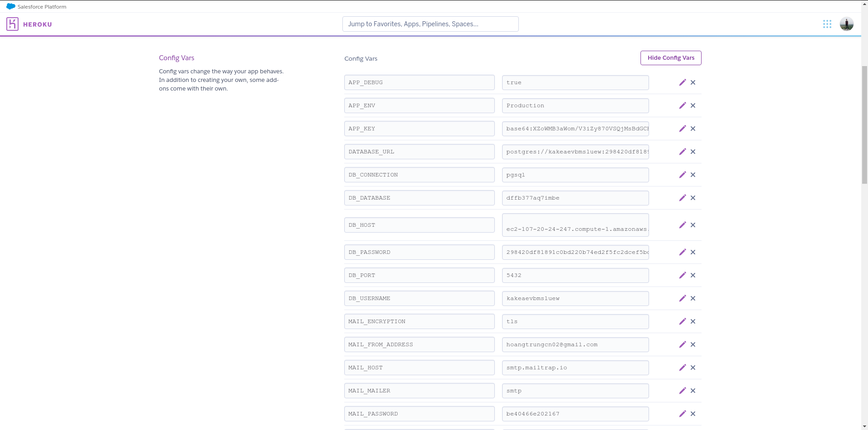Edit the DB_USERNAME config var with pencil icon

pos(683,298)
